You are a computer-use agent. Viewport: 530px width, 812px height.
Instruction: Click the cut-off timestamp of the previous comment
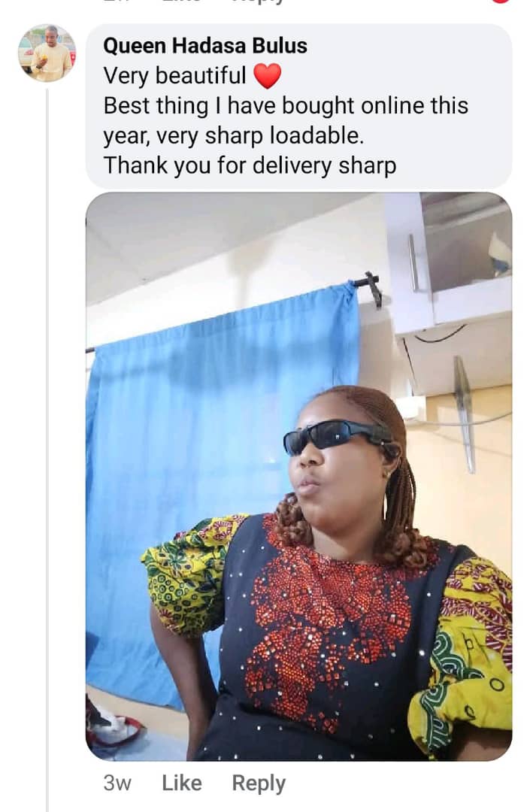click(x=116, y=1)
